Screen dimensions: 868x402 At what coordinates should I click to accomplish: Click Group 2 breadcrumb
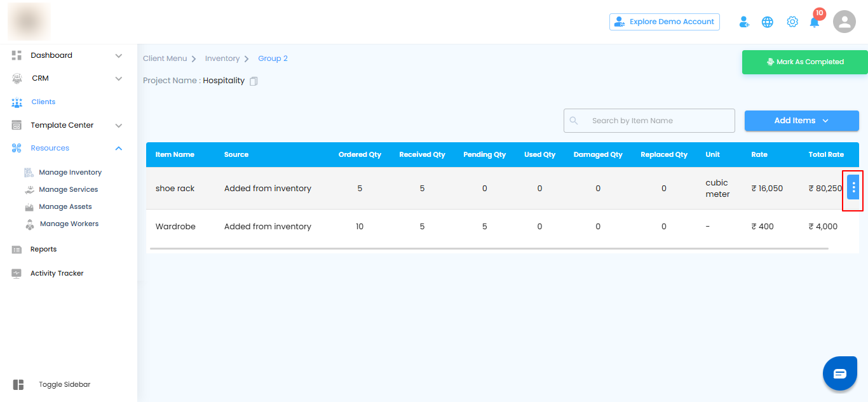(273, 58)
